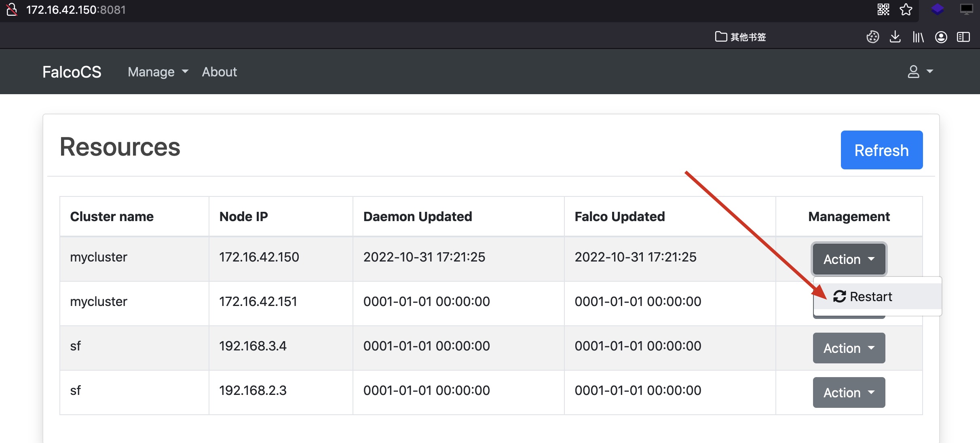Open Action dropdown for 192.168.2.3
980x443 pixels.
[x=849, y=392]
